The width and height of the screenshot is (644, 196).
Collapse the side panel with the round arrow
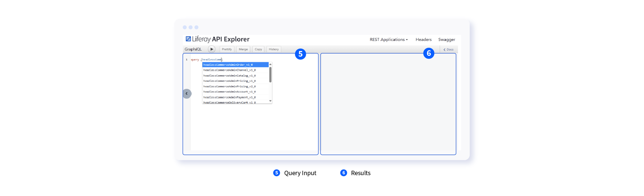point(187,94)
